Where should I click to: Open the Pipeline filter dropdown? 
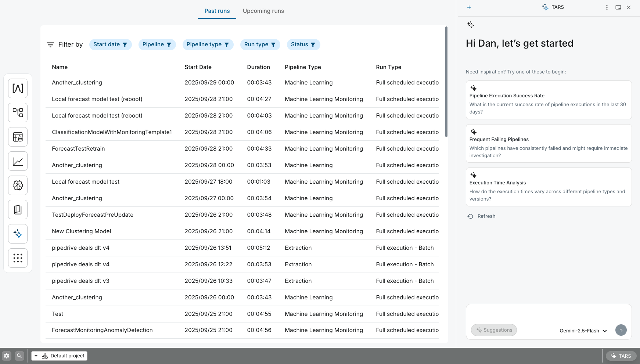(x=157, y=44)
